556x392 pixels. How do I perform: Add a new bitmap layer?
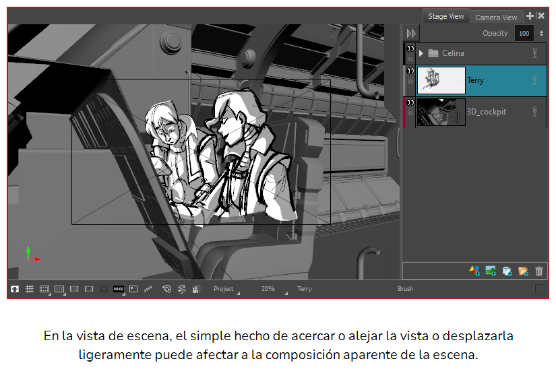[491, 271]
